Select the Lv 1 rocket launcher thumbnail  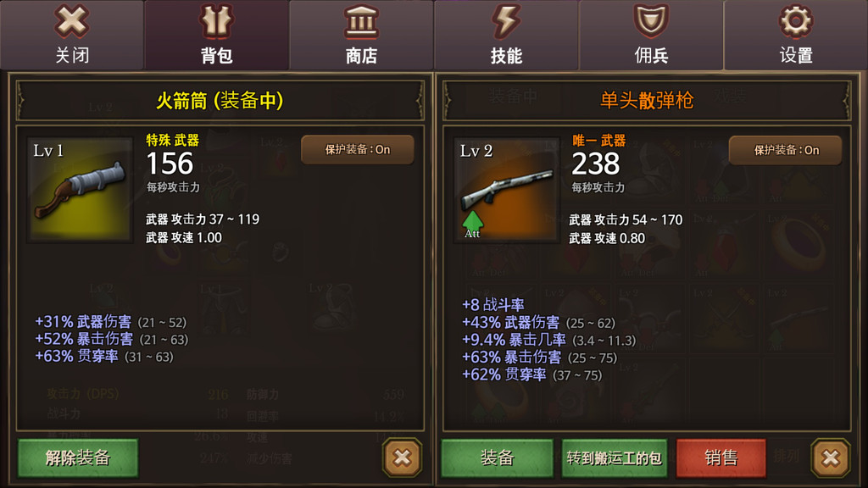coord(81,190)
